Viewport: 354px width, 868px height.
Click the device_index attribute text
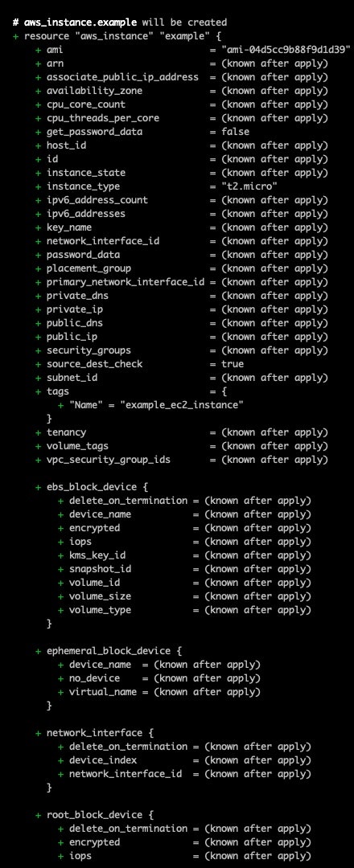[x=102, y=760]
